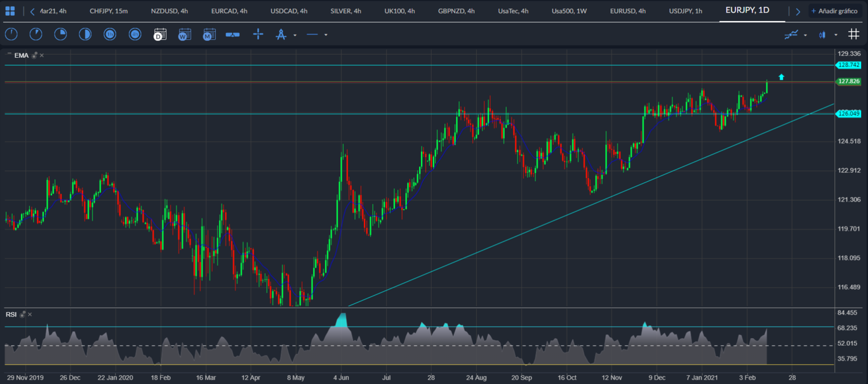Toggle the chart grid lines
Image resolution: width=868 pixels, height=384 pixels.
tap(853, 34)
